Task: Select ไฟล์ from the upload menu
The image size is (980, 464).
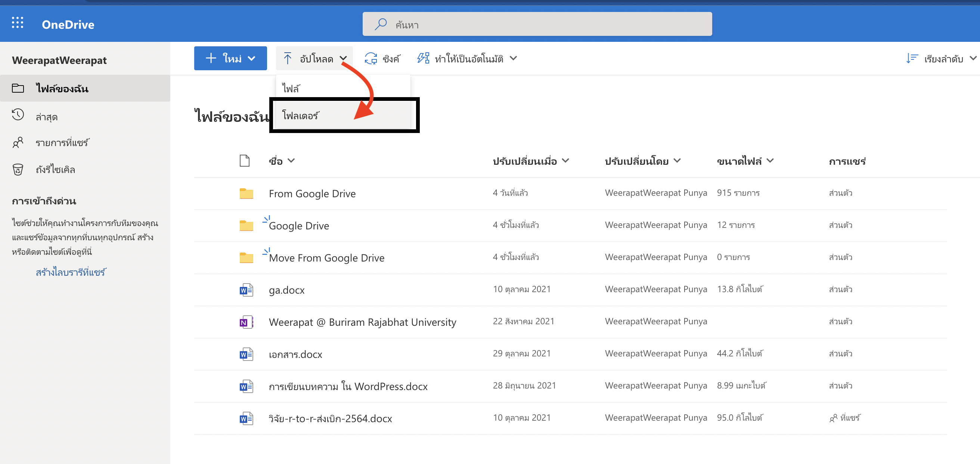Action: [343, 88]
